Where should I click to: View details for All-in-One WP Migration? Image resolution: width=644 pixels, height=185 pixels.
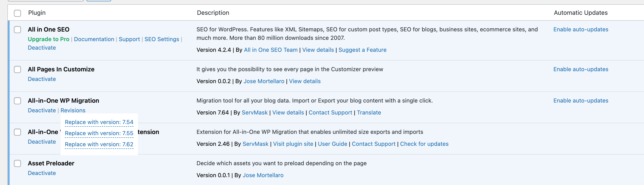288,113
